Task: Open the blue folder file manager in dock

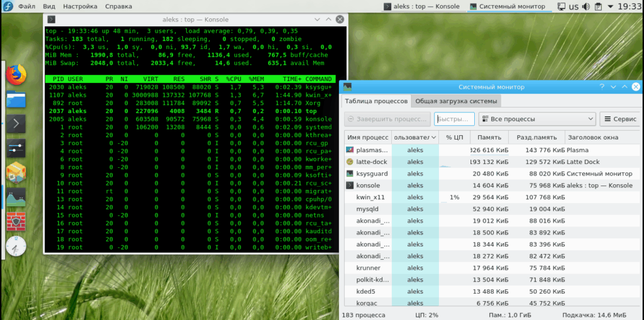Action: pyautogui.click(x=18, y=99)
